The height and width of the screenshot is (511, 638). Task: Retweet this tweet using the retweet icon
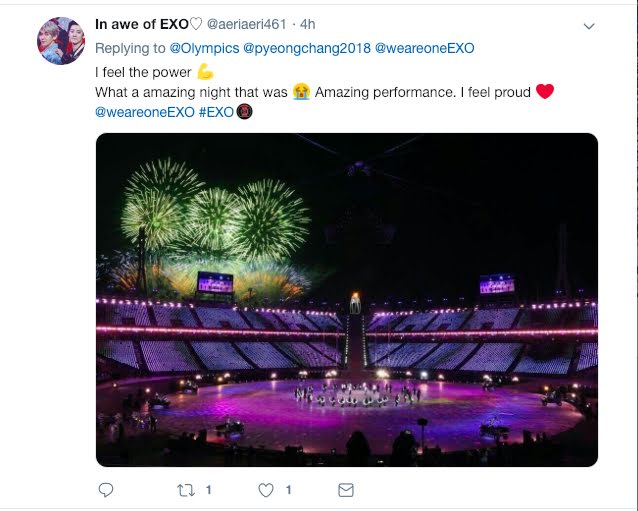tap(186, 490)
